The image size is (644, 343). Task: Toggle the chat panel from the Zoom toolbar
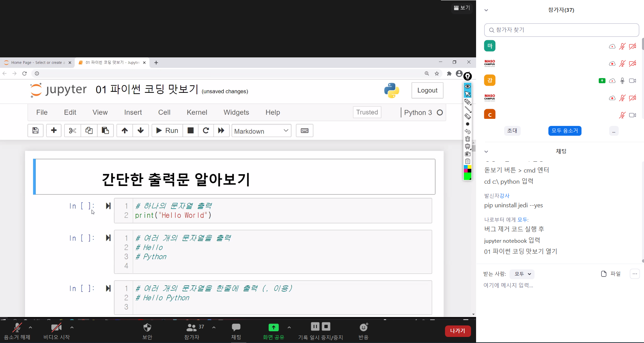(x=236, y=331)
